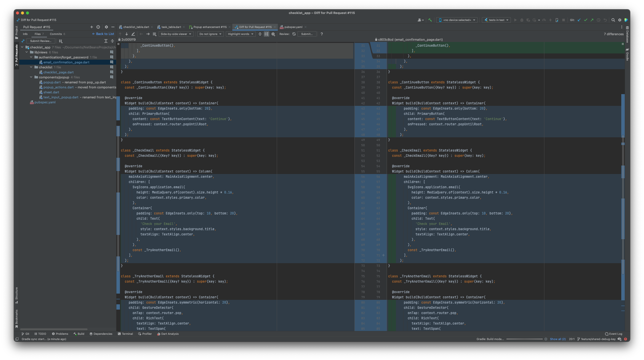Image resolution: width=644 pixels, height=360 pixels.
Task: Click the Submit Review button
Action: click(x=41, y=41)
